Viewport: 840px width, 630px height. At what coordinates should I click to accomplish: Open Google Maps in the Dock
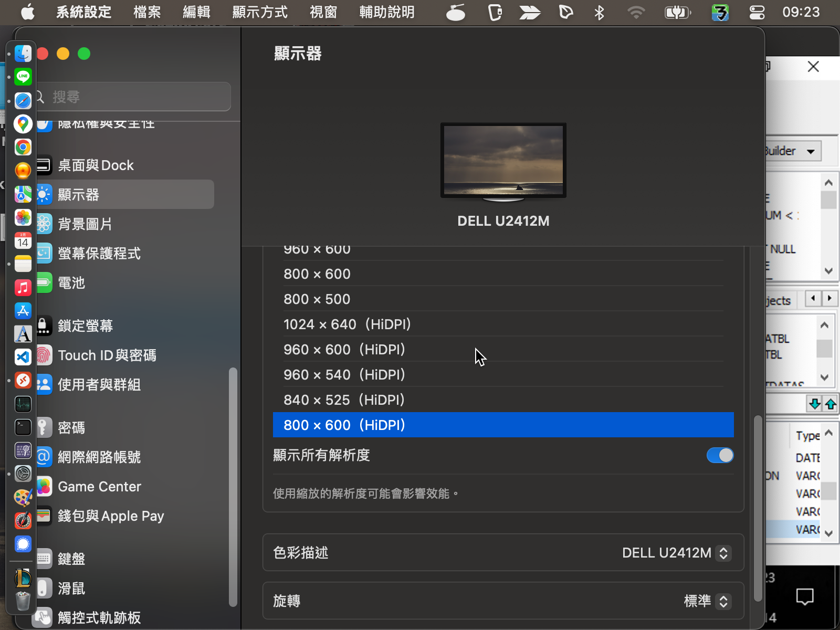click(x=23, y=124)
